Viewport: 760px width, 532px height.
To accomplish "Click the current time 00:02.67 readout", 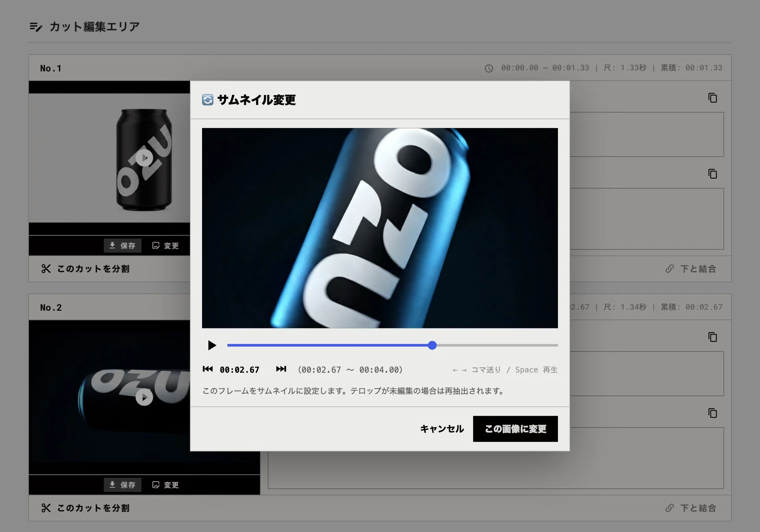I will 240,370.
